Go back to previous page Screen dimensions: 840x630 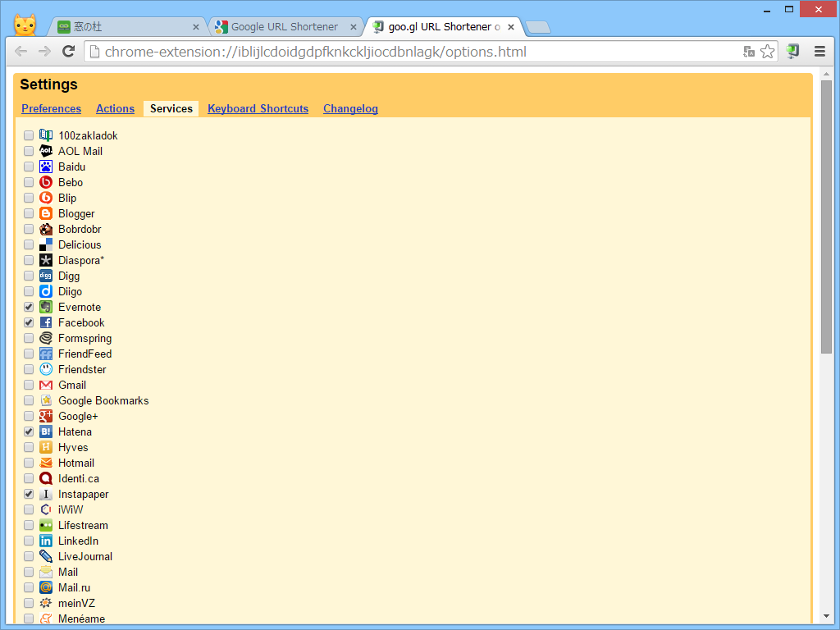(x=21, y=52)
